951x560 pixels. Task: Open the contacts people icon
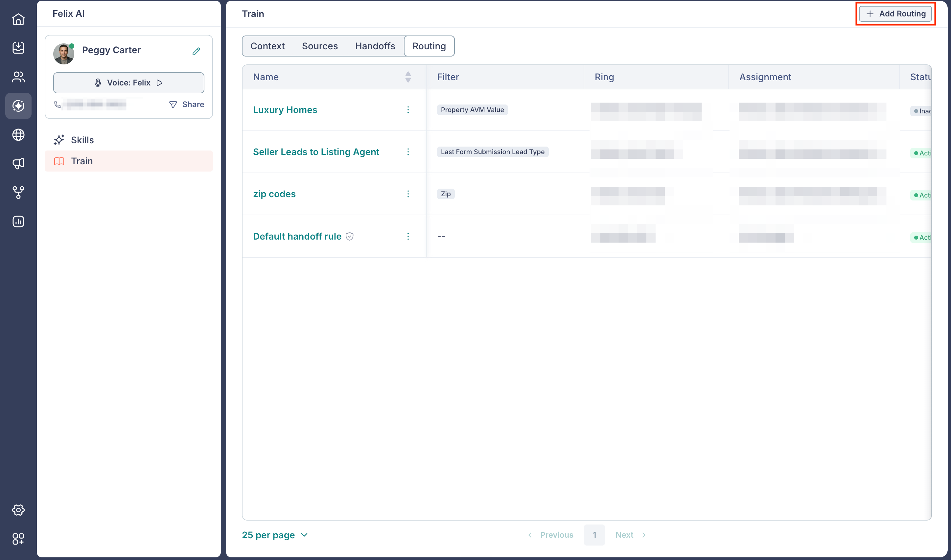tap(18, 77)
